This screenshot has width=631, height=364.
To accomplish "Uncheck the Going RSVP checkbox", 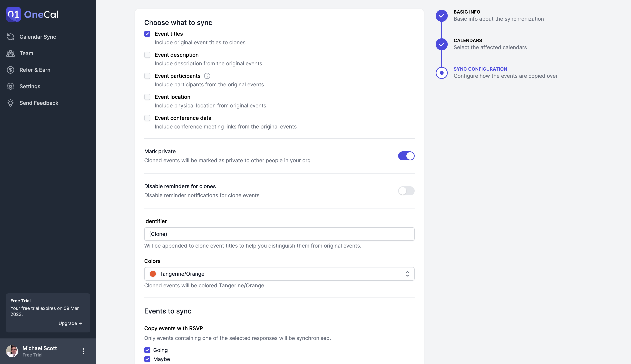I will 147,350.
